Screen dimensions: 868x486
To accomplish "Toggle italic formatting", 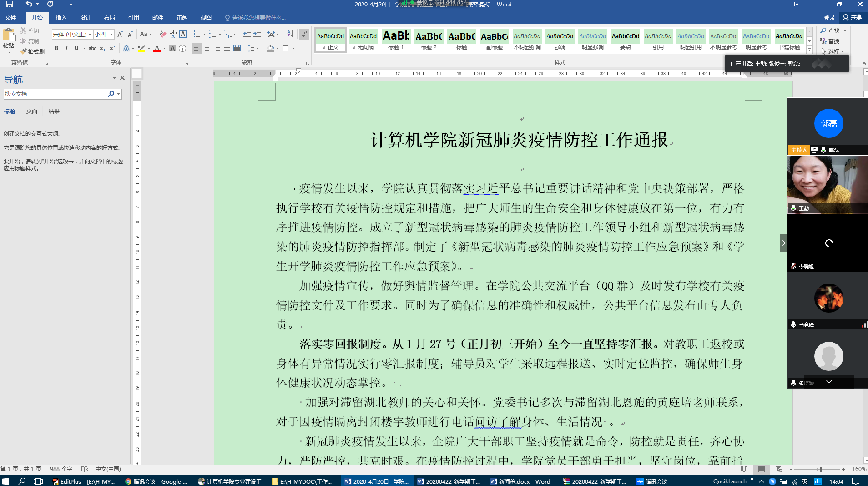I will [x=66, y=48].
